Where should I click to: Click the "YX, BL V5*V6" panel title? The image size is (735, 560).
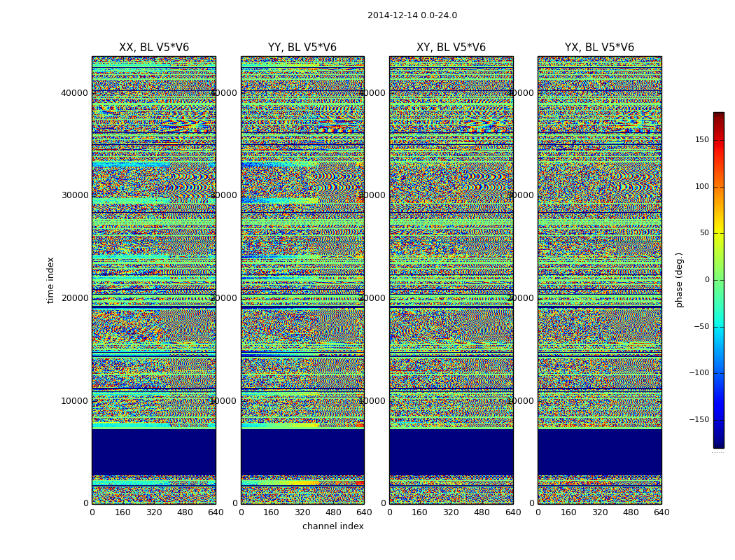click(599, 48)
